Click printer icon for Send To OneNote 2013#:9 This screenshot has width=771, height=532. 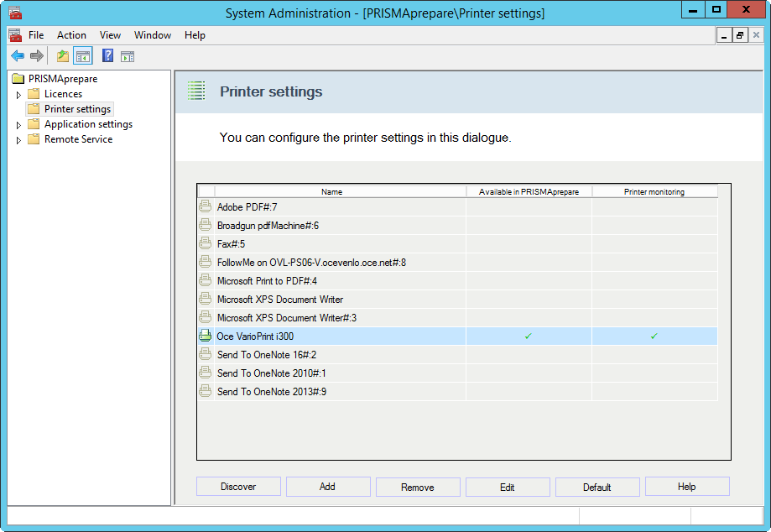(205, 391)
